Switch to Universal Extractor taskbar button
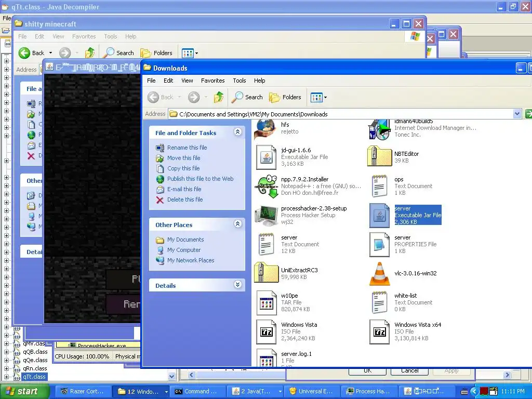The height and width of the screenshot is (399, 532). pyautogui.click(x=312, y=391)
